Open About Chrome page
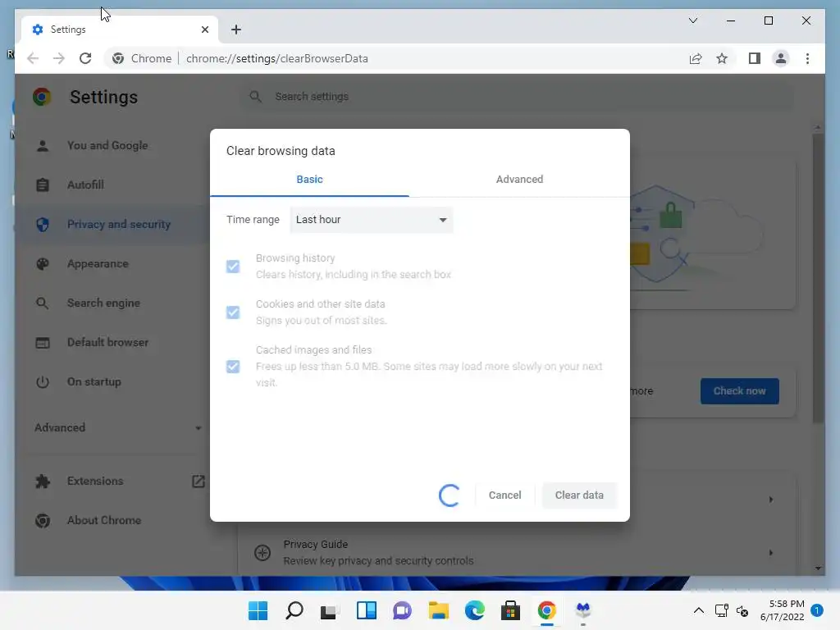 point(104,520)
